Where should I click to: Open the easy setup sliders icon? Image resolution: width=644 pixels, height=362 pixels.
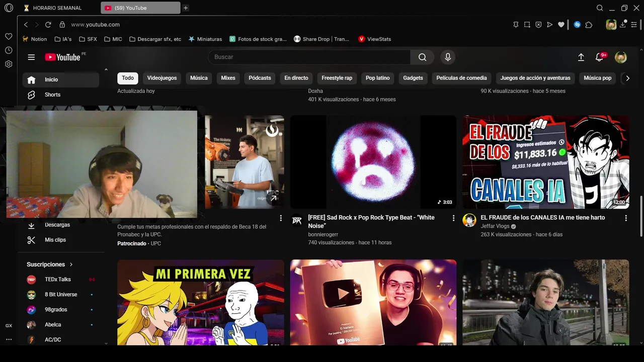coord(634,25)
